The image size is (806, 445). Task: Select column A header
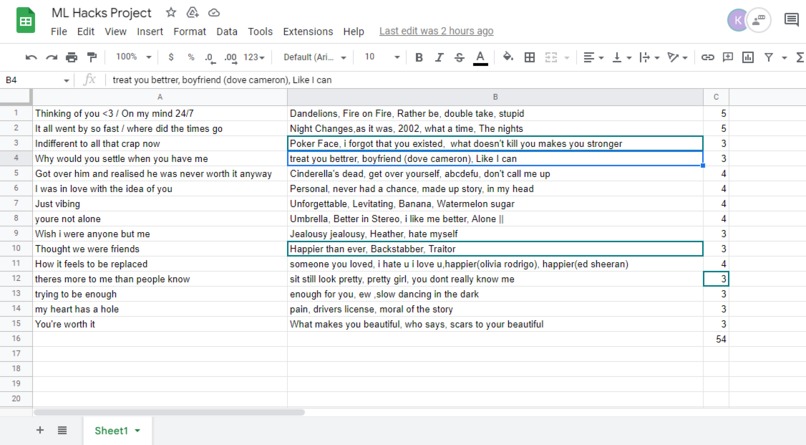pyautogui.click(x=160, y=97)
